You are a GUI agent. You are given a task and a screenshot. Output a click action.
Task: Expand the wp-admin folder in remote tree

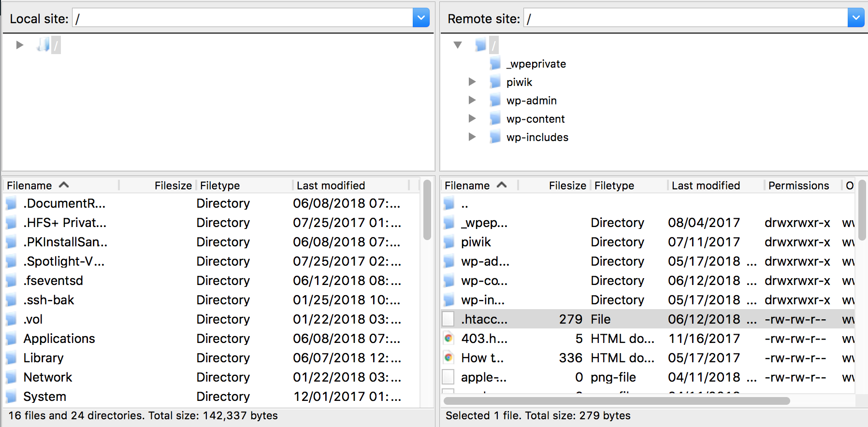472,100
